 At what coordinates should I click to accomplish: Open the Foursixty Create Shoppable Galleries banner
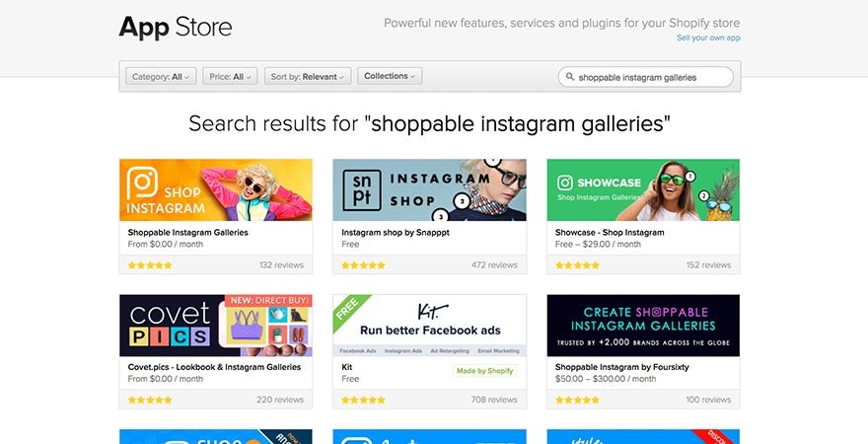click(643, 325)
